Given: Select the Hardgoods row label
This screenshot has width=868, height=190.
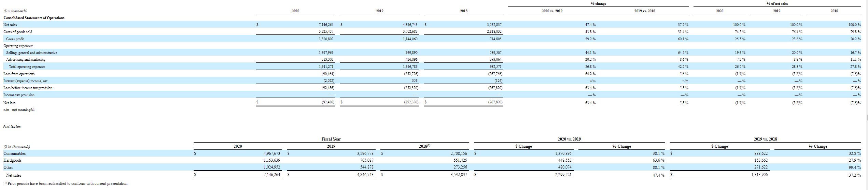Looking at the screenshot, I should tap(13, 160).
